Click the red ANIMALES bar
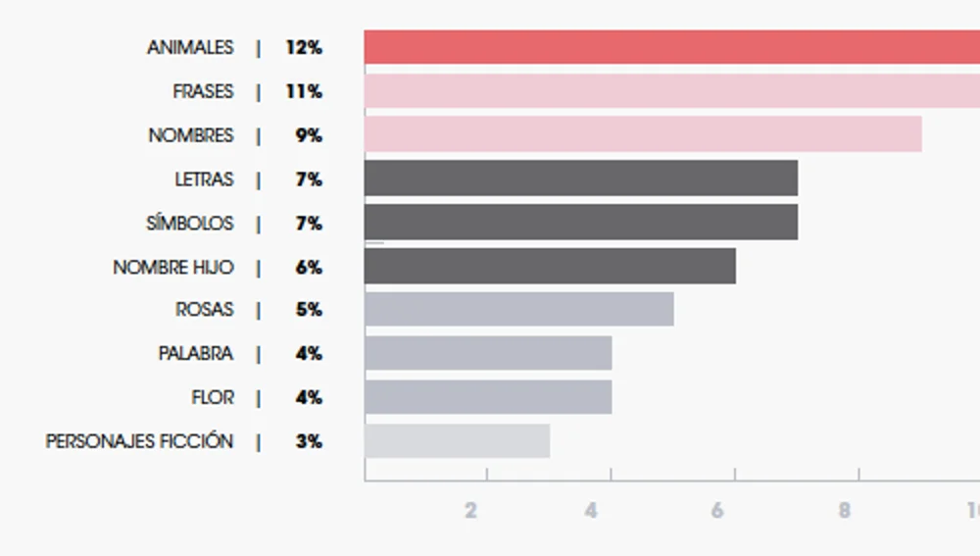Image resolution: width=980 pixels, height=556 pixels. tap(671, 47)
